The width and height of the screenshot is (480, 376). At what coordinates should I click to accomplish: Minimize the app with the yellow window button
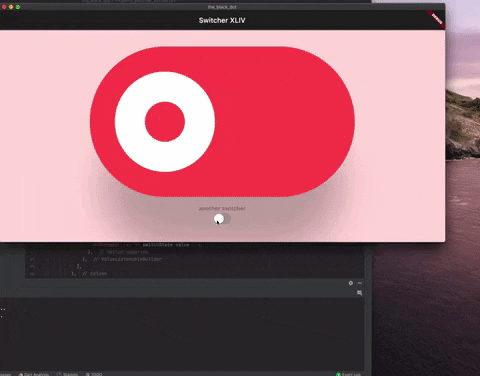click(11, 7)
